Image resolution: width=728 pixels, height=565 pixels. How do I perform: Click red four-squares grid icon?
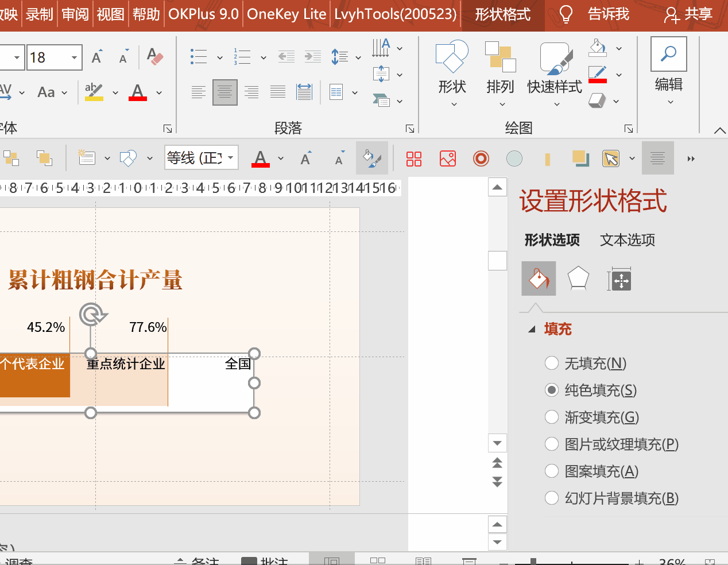pyautogui.click(x=414, y=158)
